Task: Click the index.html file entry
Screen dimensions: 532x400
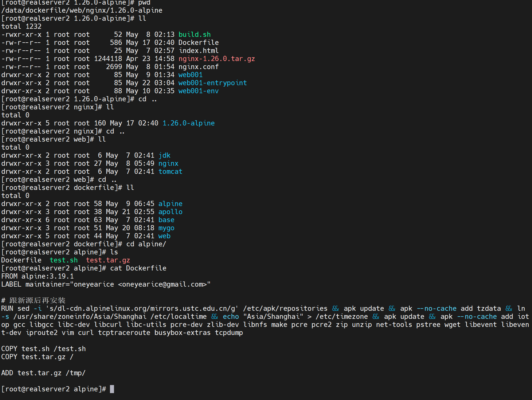Action: pyautogui.click(x=198, y=51)
